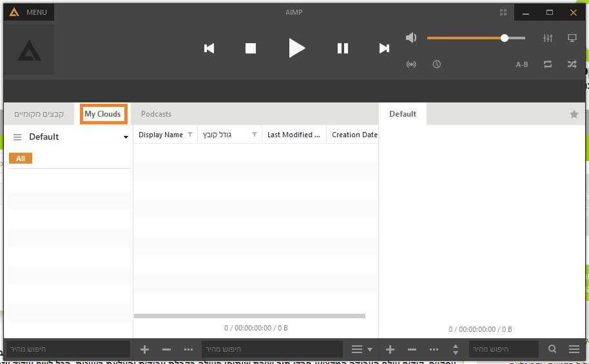
Task: Pause playback with the pause button
Action: tap(343, 48)
